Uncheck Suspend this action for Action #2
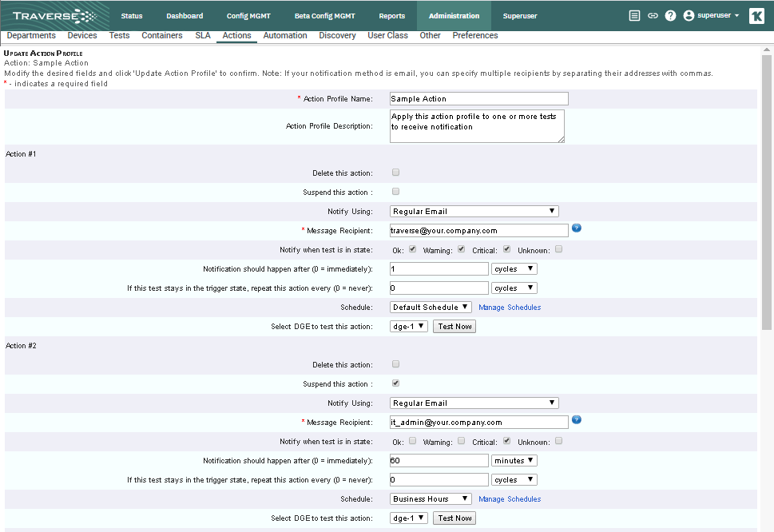 click(396, 383)
